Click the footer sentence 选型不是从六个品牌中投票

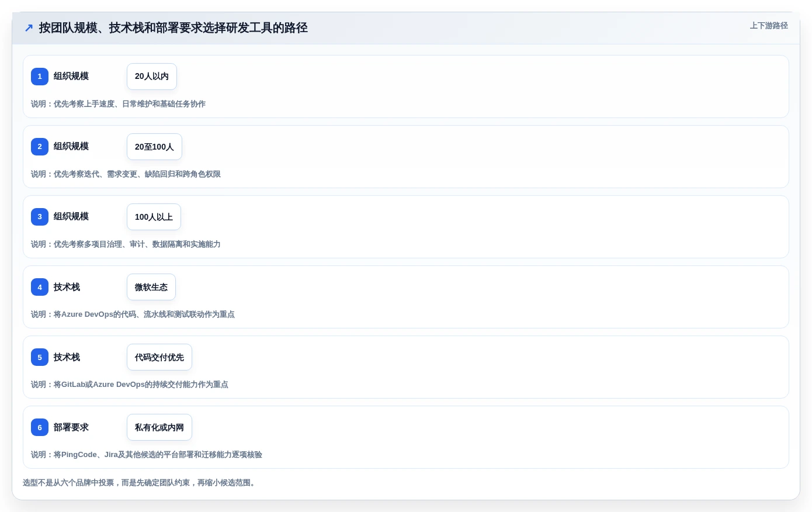[x=140, y=483]
